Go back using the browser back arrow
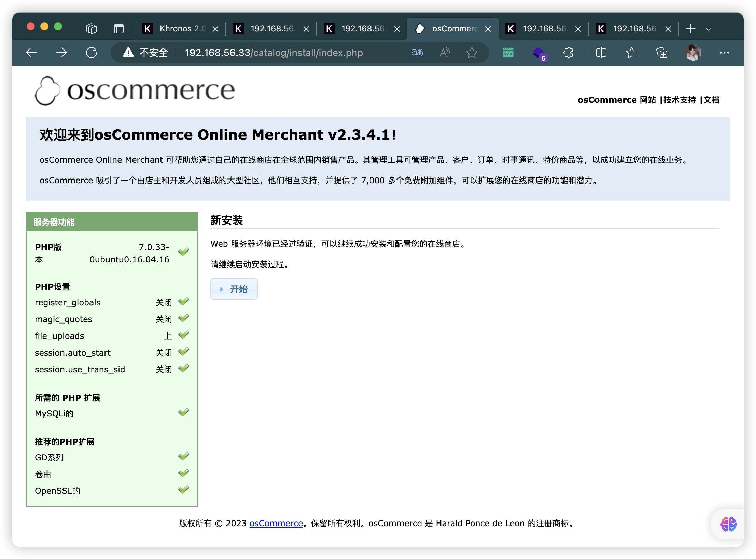Screen dimensions: 756x559 coord(31,53)
